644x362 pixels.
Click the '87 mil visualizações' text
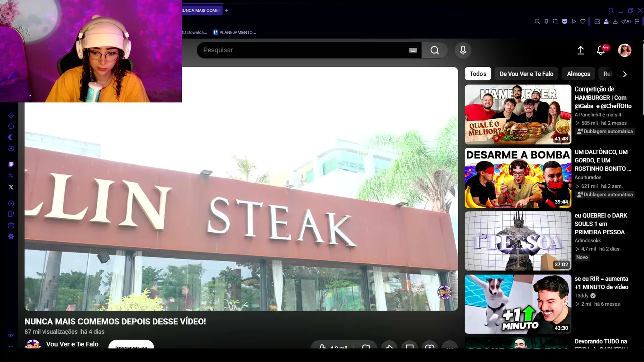tap(51, 332)
